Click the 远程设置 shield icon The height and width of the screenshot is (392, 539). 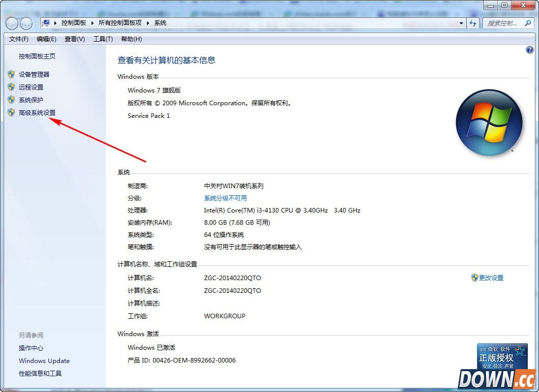12,87
